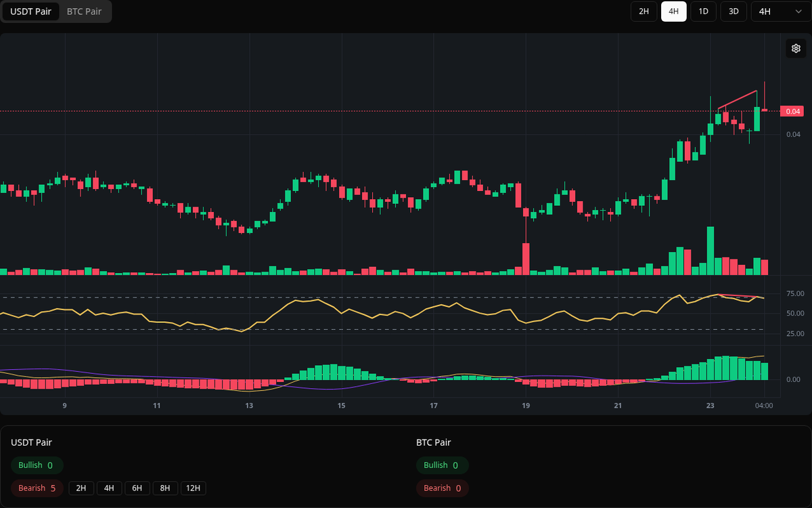
Task: Open the chart settings gear icon
Action: 796,48
